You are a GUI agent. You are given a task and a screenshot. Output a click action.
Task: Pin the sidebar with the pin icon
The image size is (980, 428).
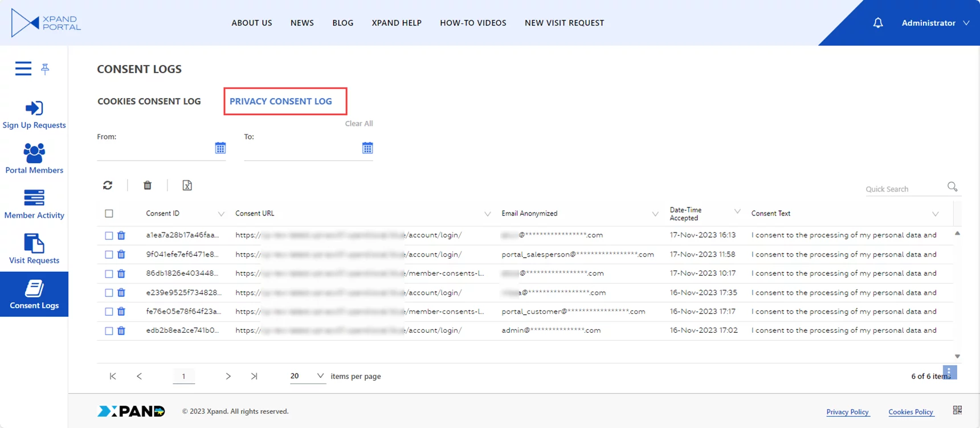(x=45, y=69)
